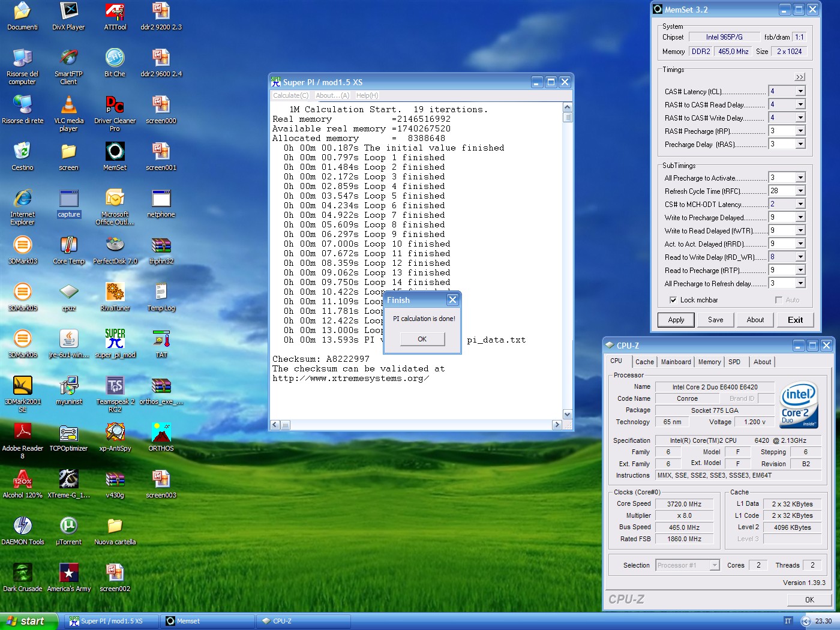Expand the Precharge Delay (tRAS) dropdown
This screenshot has width=840, height=630.
point(800,144)
